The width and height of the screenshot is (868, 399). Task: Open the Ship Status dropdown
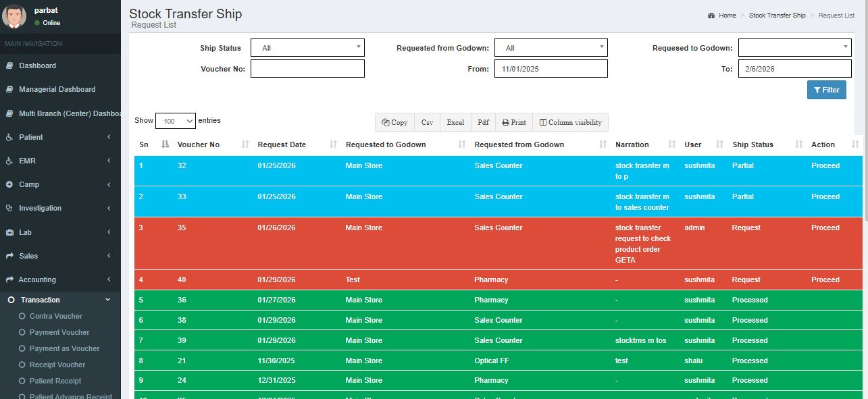pyautogui.click(x=307, y=48)
